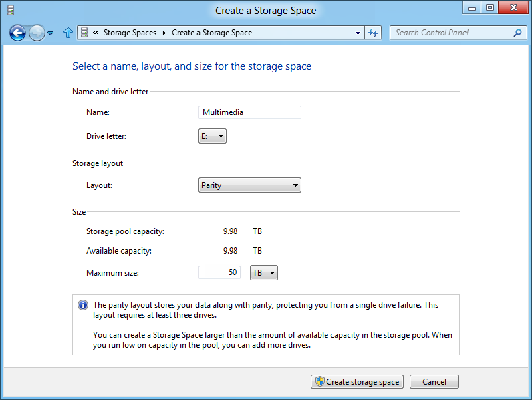Open the Layout Parity dropdown
Viewport: 532px width, 400px height.
(250, 185)
